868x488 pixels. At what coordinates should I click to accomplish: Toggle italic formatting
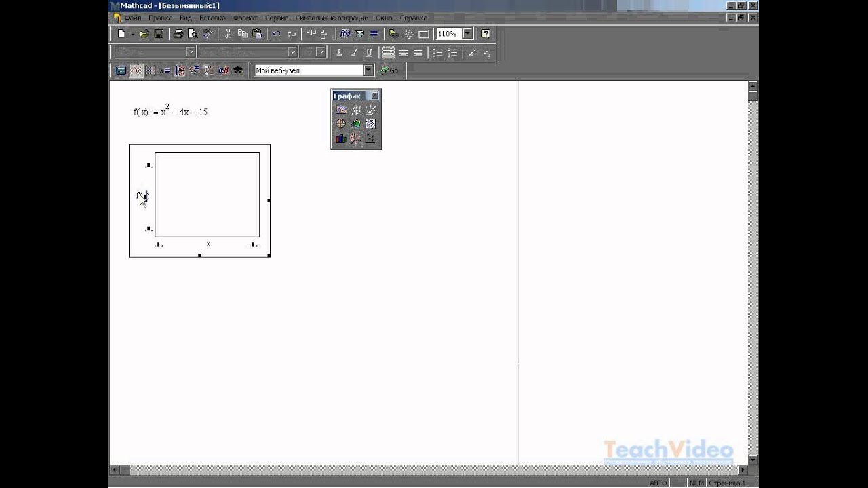point(354,52)
